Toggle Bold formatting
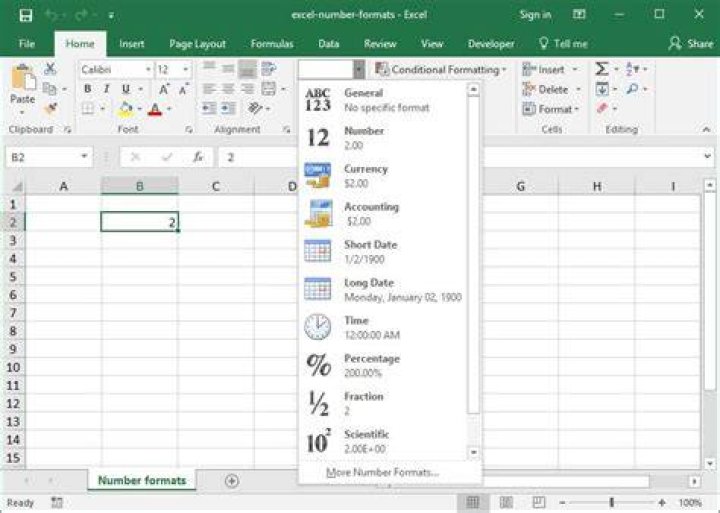Screen dimensions: 720x513 point(87,89)
